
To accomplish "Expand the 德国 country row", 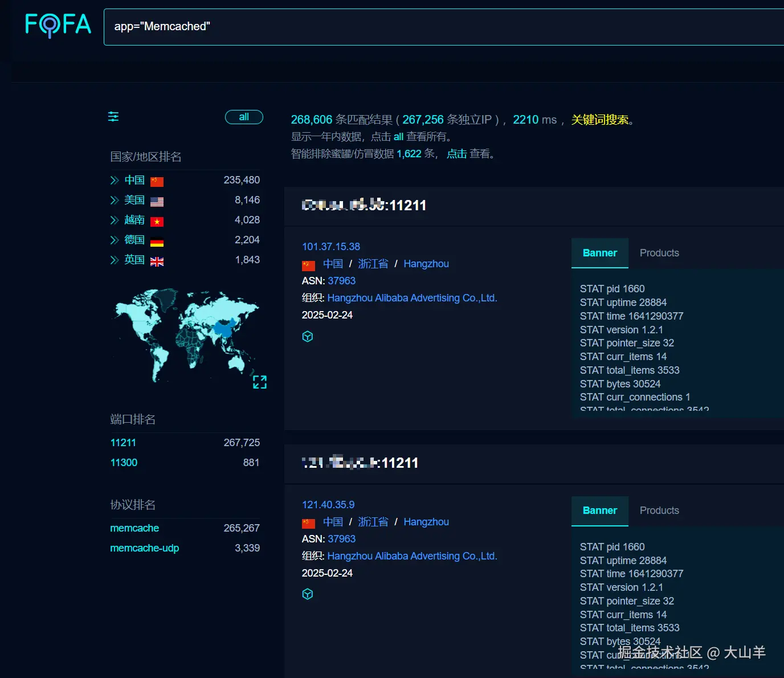I will point(115,240).
